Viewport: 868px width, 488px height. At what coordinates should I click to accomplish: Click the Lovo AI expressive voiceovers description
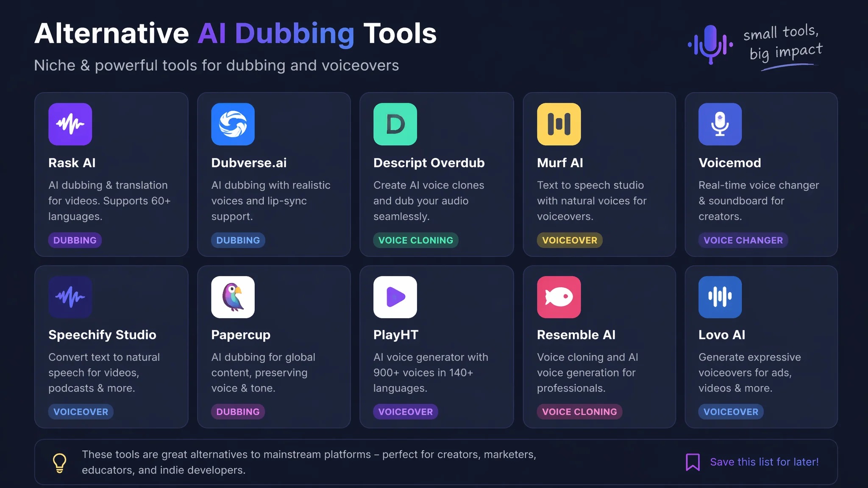[x=750, y=373]
